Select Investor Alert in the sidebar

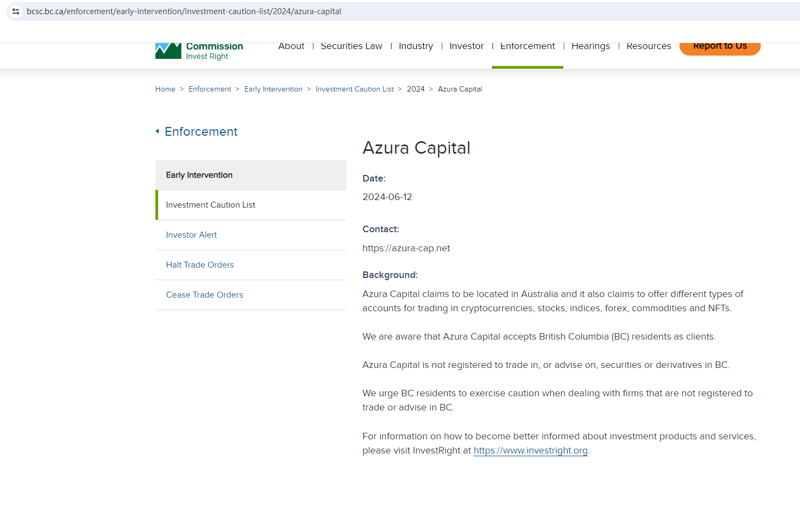pyautogui.click(x=191, y=235)
